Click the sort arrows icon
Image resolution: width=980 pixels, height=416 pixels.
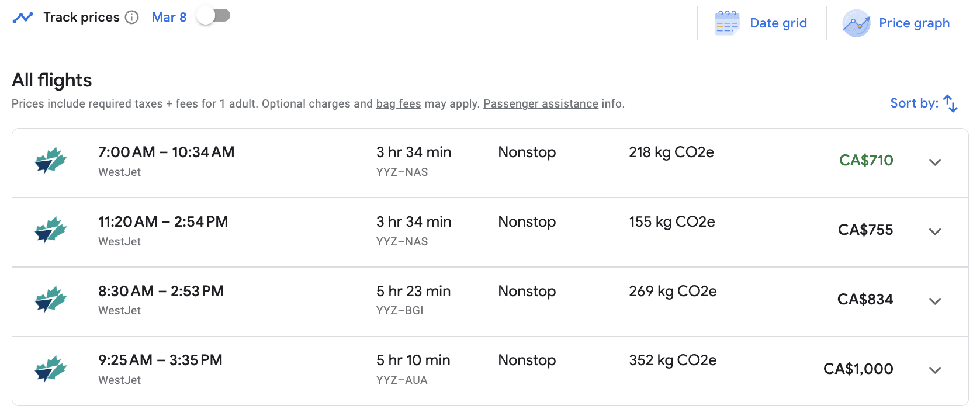tap(950, 103)
